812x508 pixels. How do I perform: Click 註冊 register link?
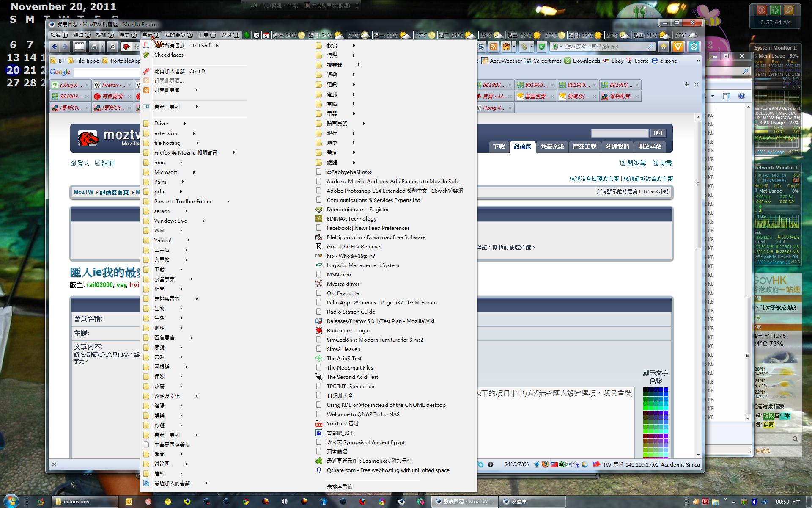point(104,163)
